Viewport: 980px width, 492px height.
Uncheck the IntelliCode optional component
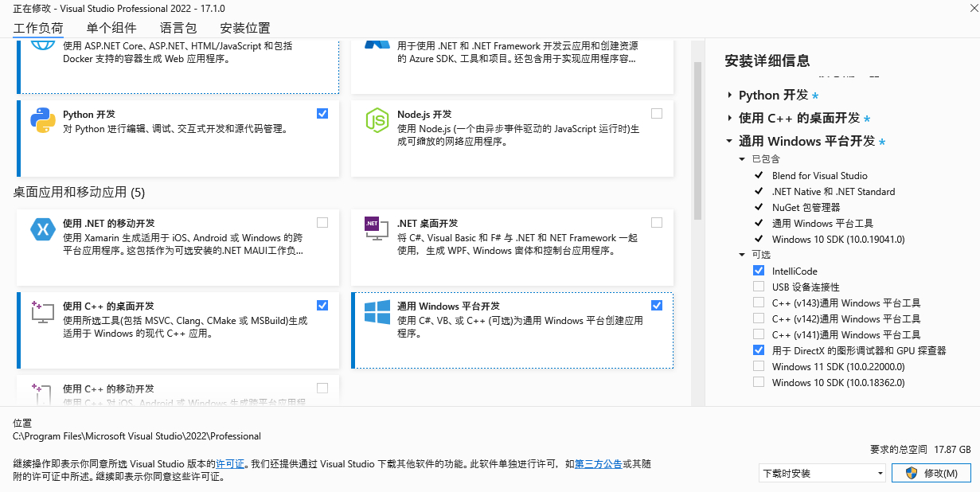coord(758,271)
